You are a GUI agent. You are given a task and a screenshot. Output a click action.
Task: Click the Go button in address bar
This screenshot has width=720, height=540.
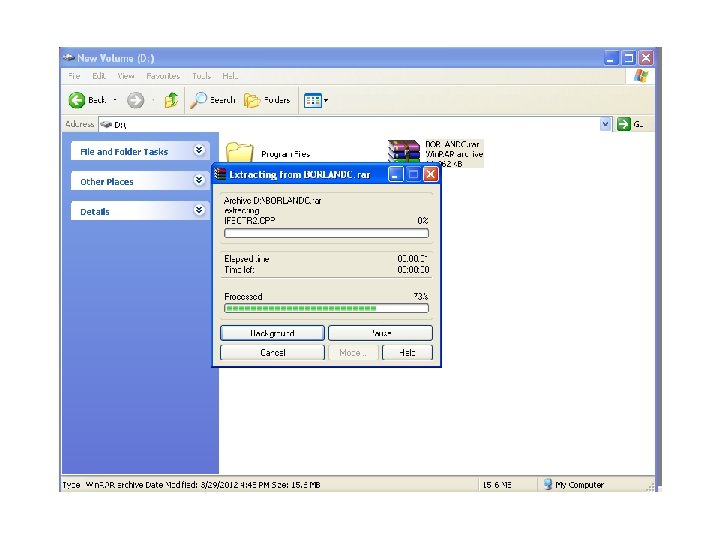point(630,124)
